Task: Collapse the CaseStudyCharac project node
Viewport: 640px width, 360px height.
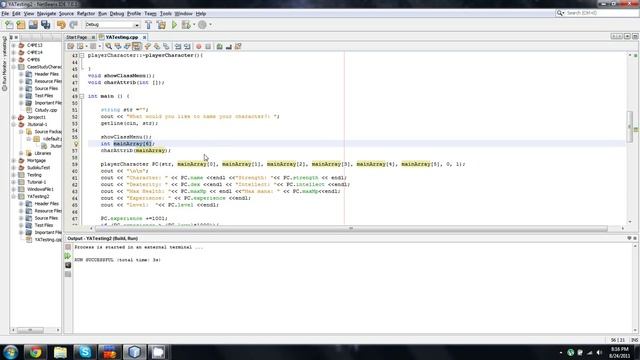Action: click(13, 67)
